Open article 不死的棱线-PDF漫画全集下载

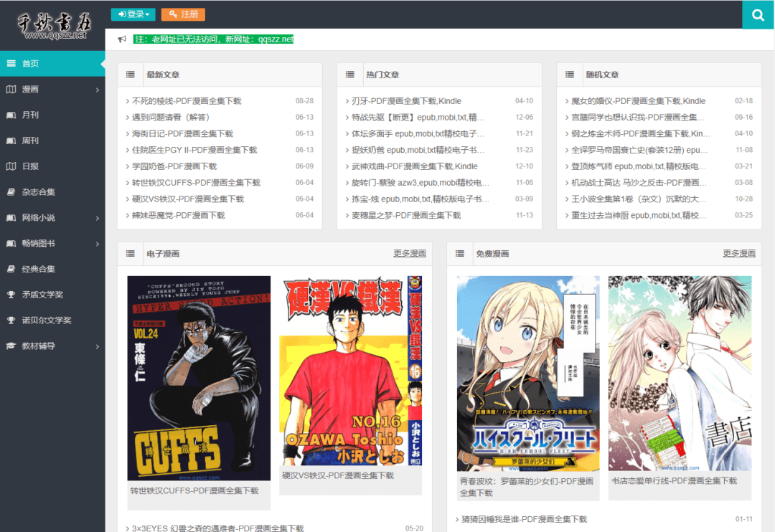point(187,101)
